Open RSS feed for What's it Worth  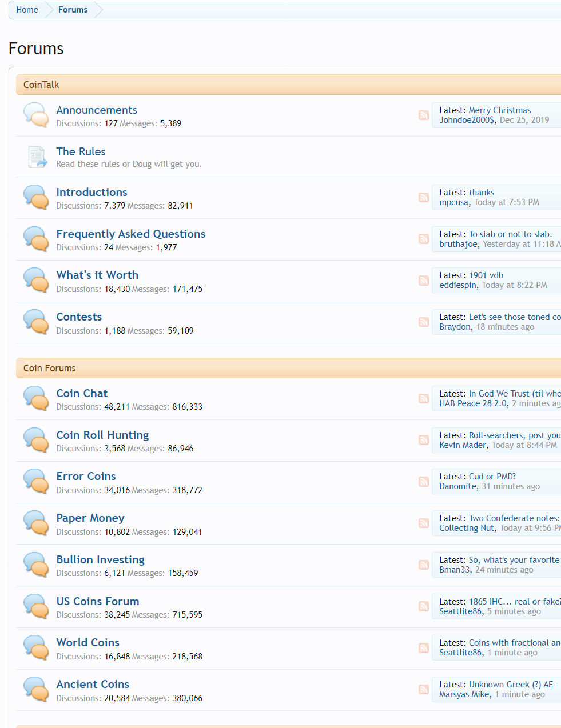[x=424, y=281]
